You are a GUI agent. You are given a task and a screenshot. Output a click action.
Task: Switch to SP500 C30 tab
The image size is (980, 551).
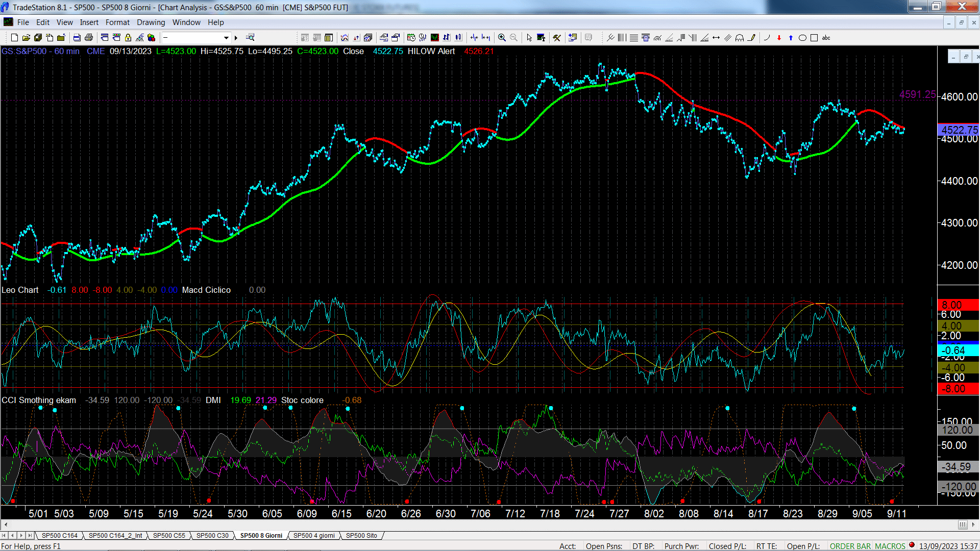(x=212, y=535)
